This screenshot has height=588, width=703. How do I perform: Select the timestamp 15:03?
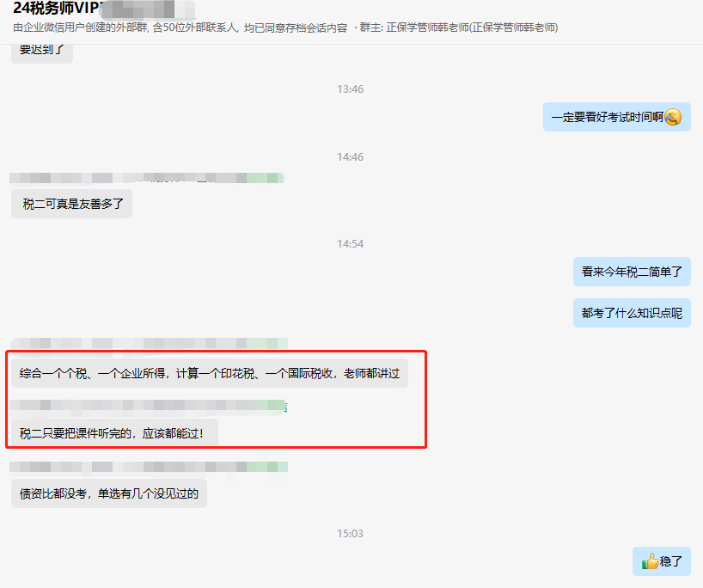[351, 534]
